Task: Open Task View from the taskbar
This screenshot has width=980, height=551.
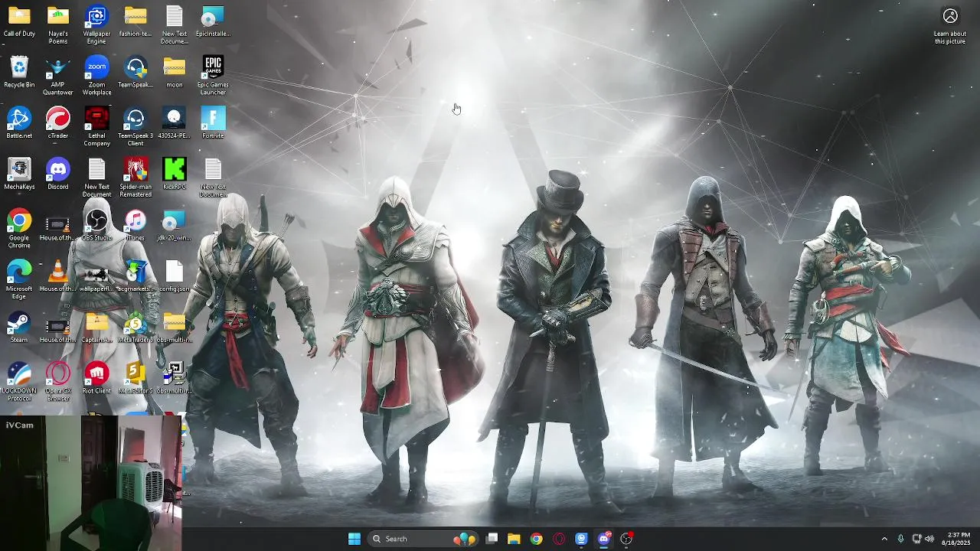Action: pos(492,539)
